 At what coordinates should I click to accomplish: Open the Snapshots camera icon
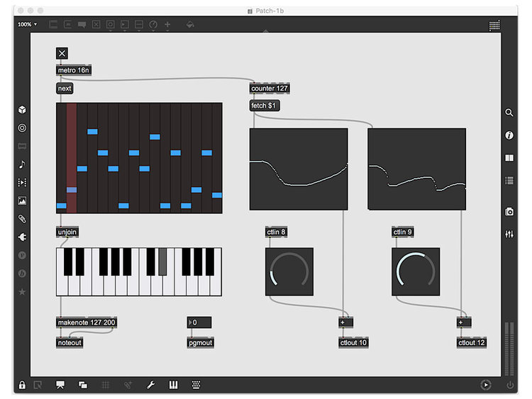pos(509,211)
